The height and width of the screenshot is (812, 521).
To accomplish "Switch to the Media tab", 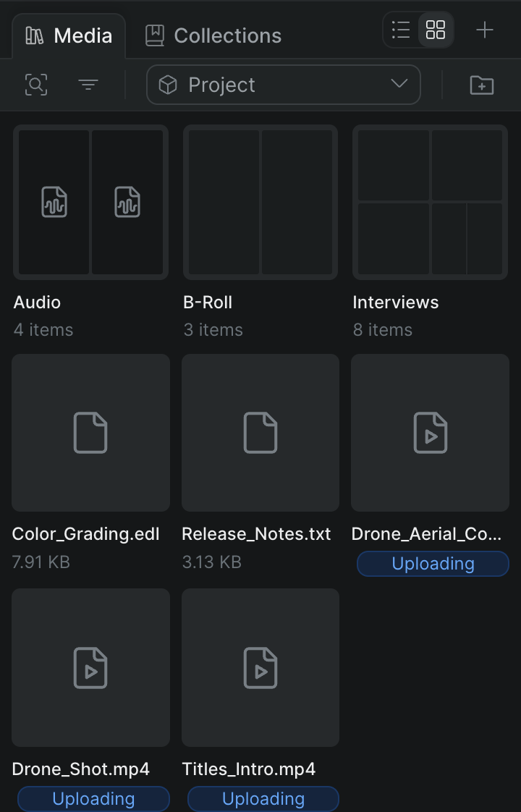I will 69,35.
